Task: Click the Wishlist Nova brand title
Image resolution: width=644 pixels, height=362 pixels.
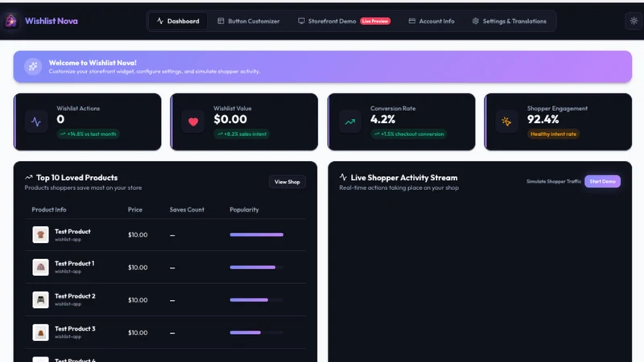Action: pyautogui.click(x=52, y=21)
